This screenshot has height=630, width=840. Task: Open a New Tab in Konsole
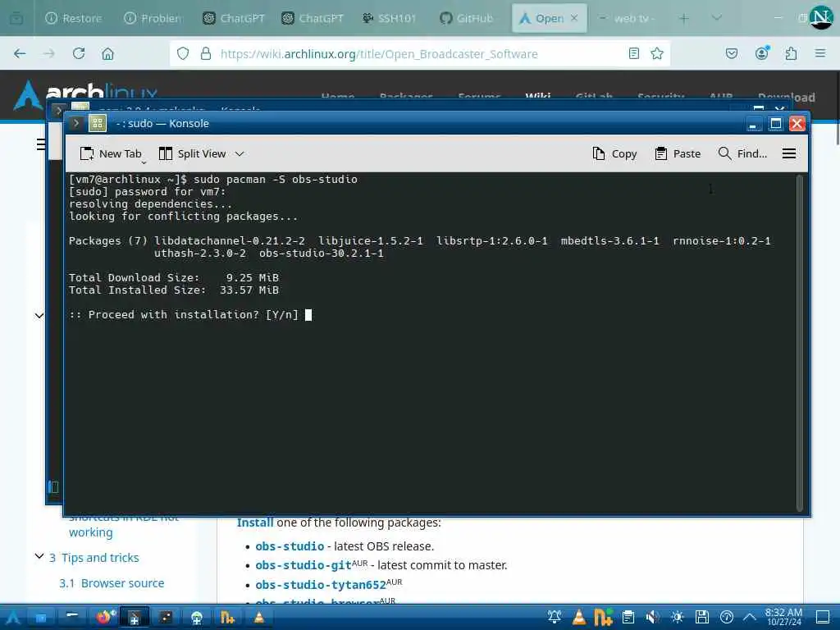(111, 153)
